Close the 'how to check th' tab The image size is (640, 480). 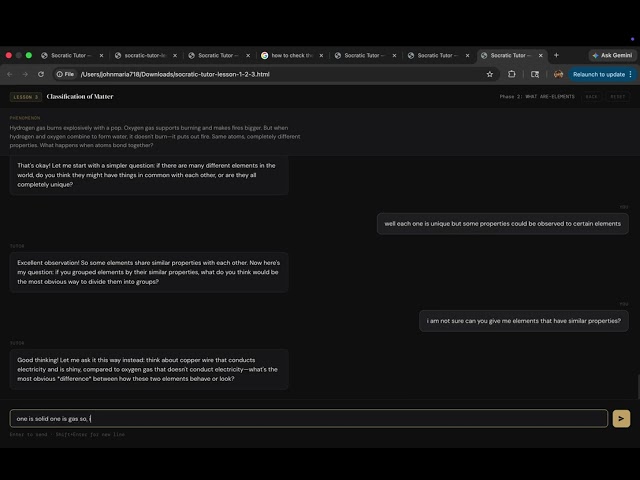[x=321, y=56]
